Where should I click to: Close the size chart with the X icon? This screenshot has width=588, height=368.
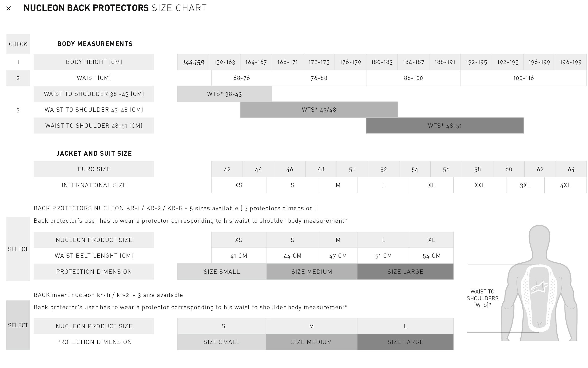tap(8, 8)
